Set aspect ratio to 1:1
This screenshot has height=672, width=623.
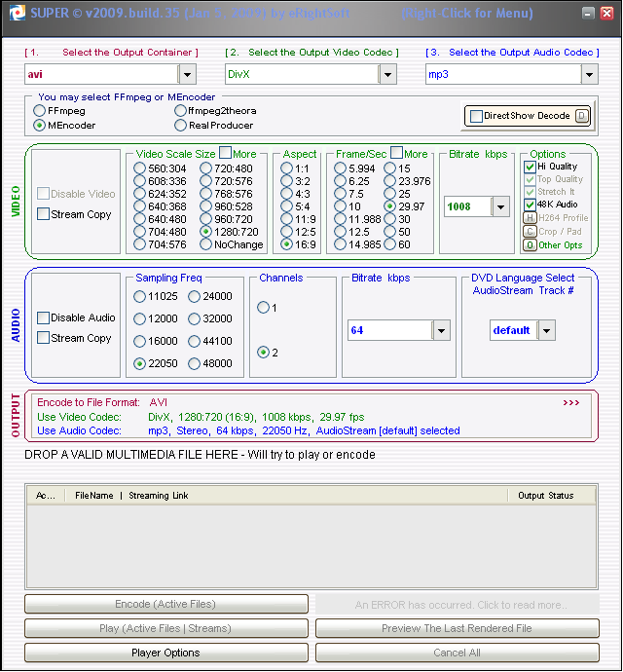coord(286,168)
